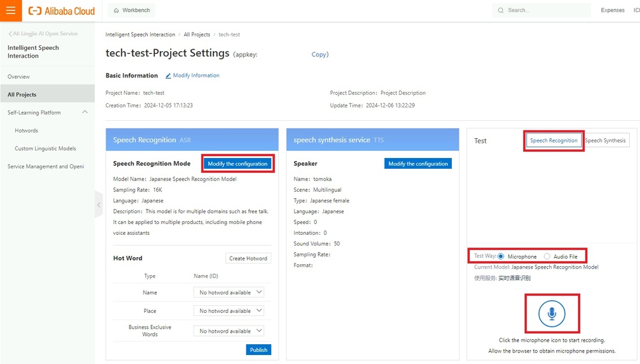This screenshot has width=640, height=364.
Task: Open Workbench home button
Action: 131,10
